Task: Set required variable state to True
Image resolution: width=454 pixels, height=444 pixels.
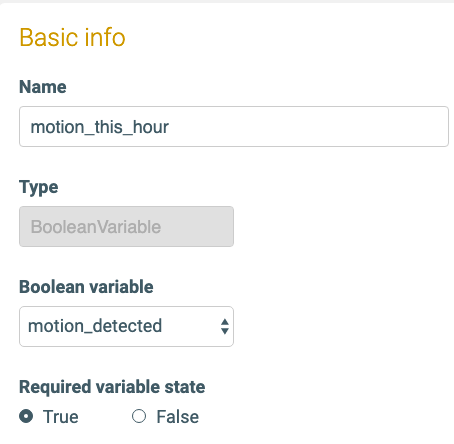Action: 26,416
